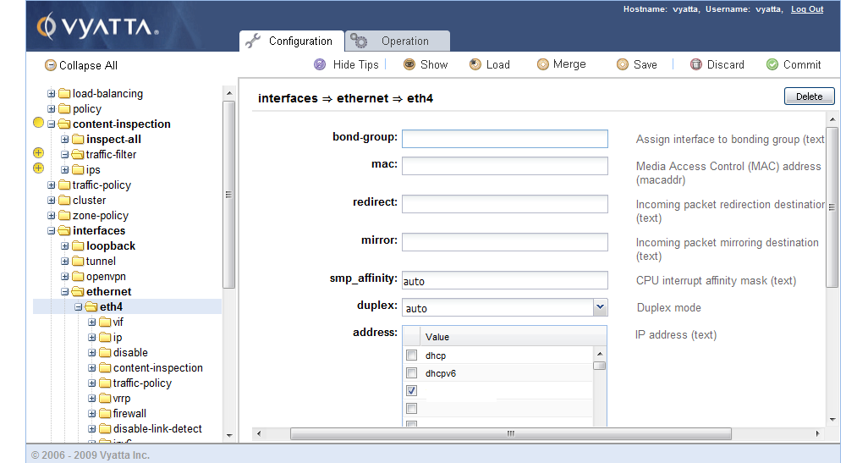
Task: Switch to the Operation tab
Action: [398, 41]
